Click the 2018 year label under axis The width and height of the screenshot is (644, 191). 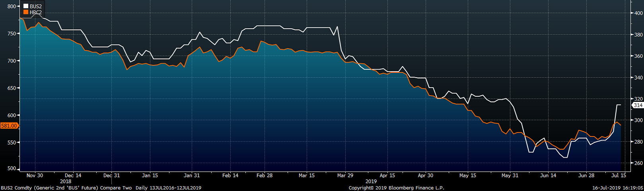point(66,181)
